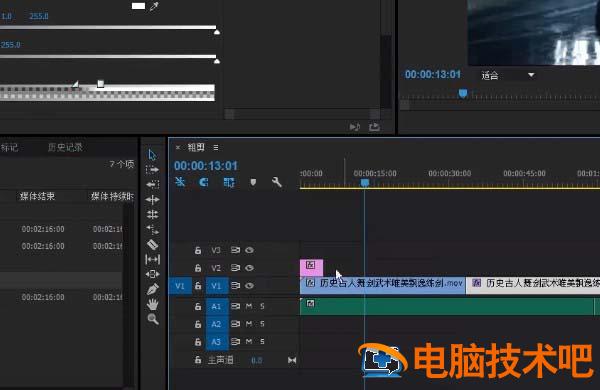Viewport: 600px width, 390px height.
Task: Toggle the lock on audio track A3
Action: [x=198, y=341]
